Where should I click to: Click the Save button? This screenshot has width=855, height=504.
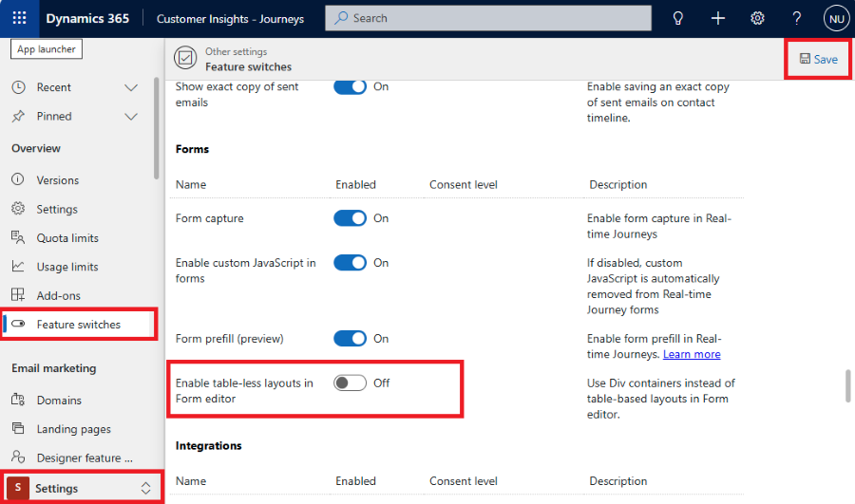tap(818, 59)
